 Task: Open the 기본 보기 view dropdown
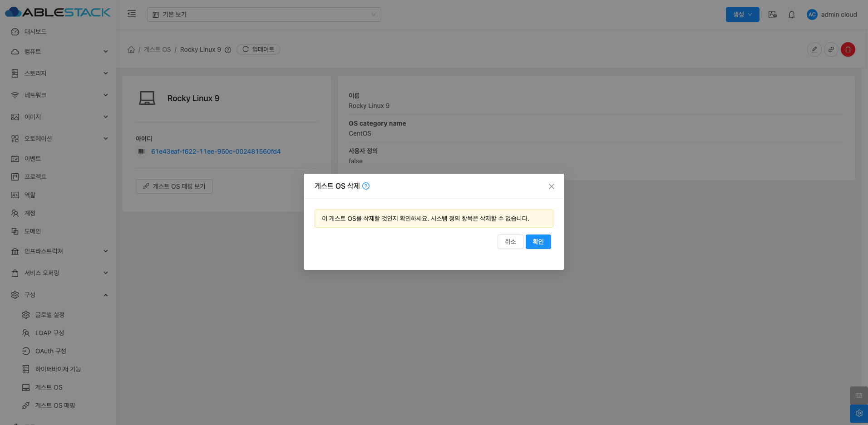[x=264, y=15]
